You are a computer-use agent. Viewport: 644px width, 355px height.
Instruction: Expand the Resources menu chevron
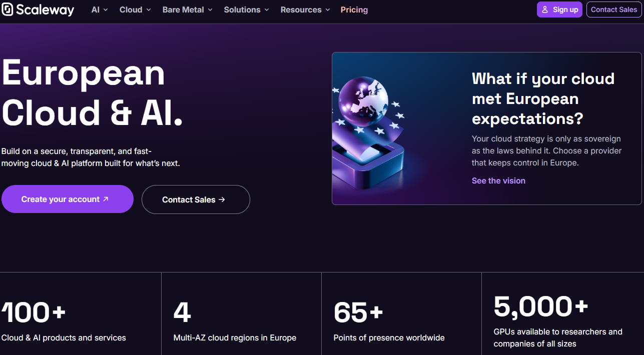[x=328, y=10]
